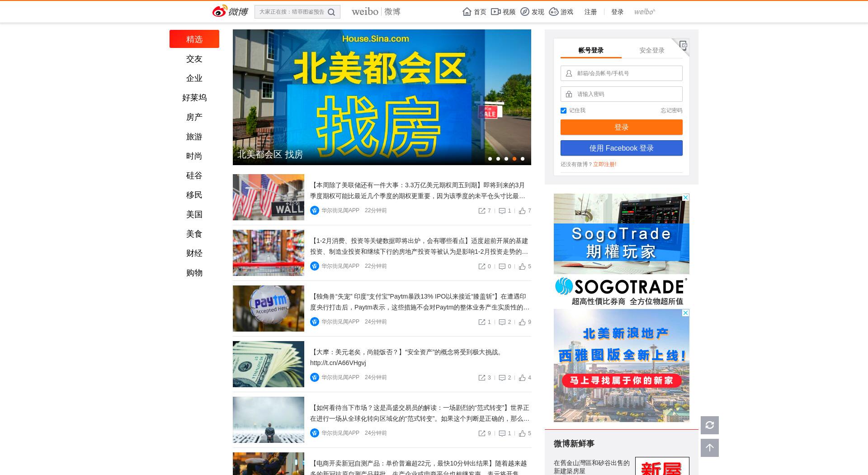868x475 pixels.
Task: Open the dollar bills post thumbnail
Action: tap(269, 364)
